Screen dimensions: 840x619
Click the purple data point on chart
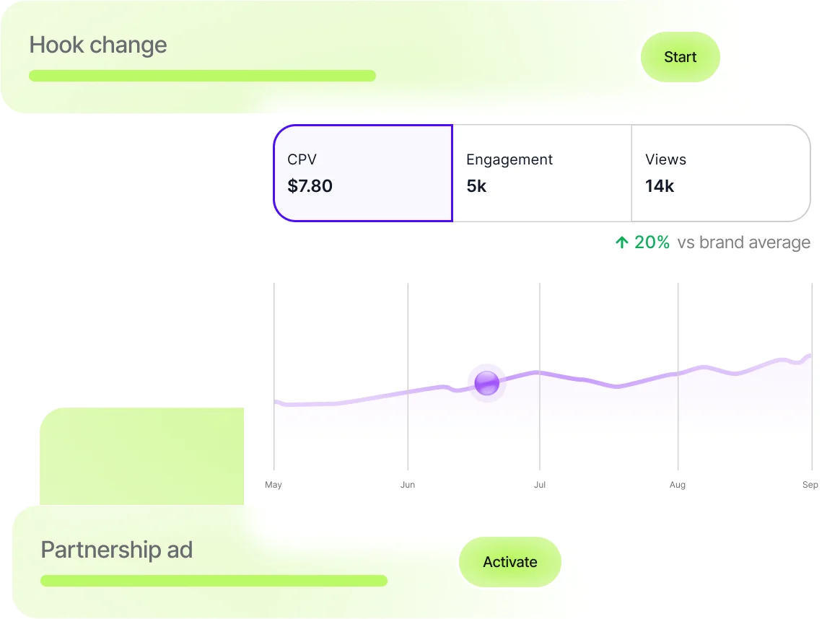coord(487,383)
